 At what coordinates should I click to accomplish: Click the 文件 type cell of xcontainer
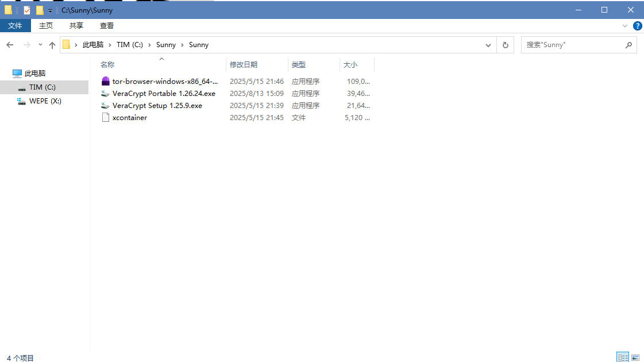[x=299, y=118]
